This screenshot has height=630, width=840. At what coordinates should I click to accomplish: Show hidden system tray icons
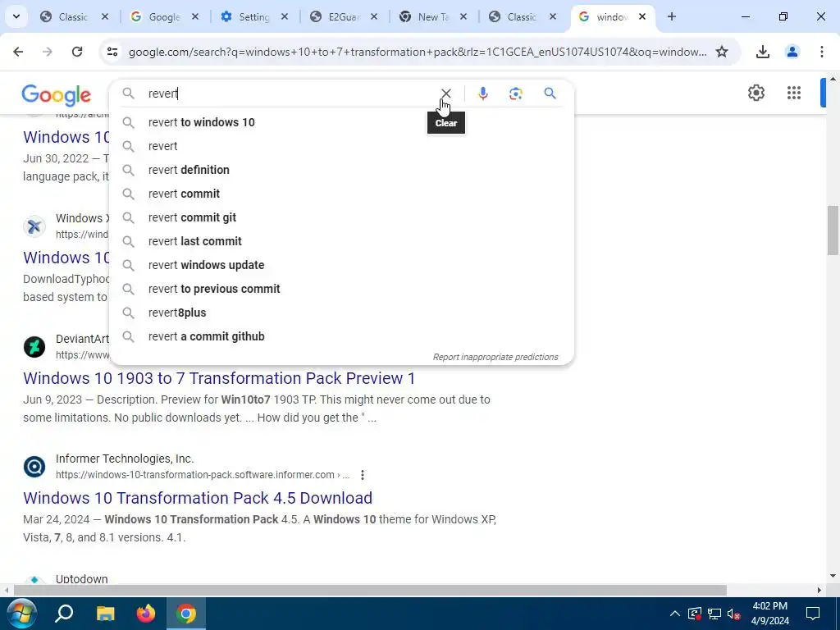point(675,614)
